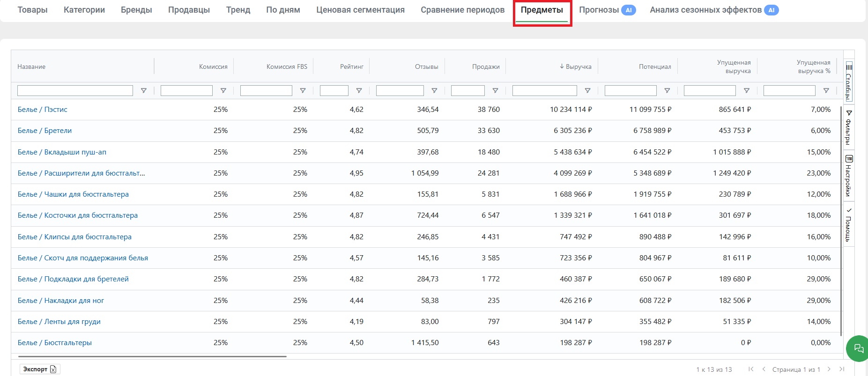Image resolution: width=868 pixels, height=376 pixels.
Task: Open link Белье / Вкладыши пуш-ап
Action: (62, 152)
